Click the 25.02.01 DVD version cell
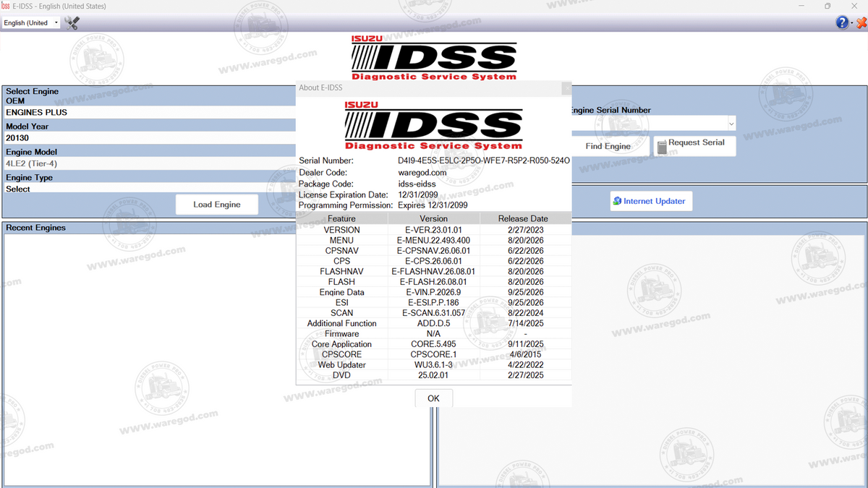This screenshot has width=868, height=488. [434, 375]
